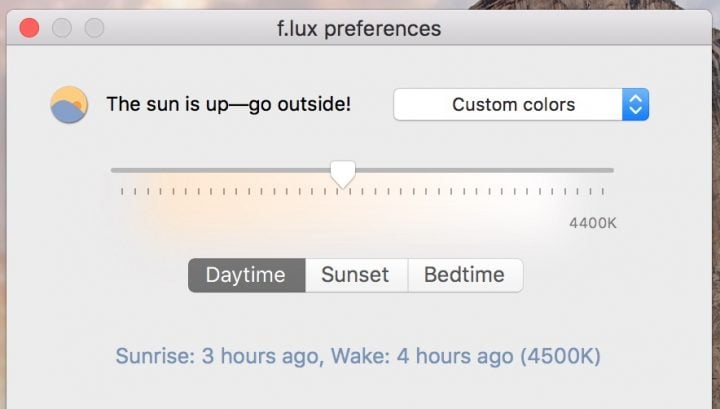Screen dimensions: 720x409
Task: Select the Daytime segment
Action: [x=247, y=275]
